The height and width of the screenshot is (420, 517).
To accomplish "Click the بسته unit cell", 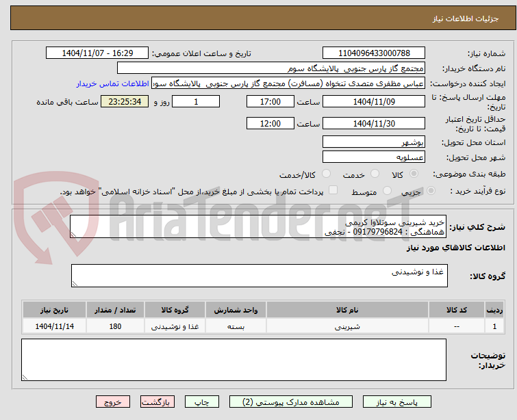I will [236, 326].
